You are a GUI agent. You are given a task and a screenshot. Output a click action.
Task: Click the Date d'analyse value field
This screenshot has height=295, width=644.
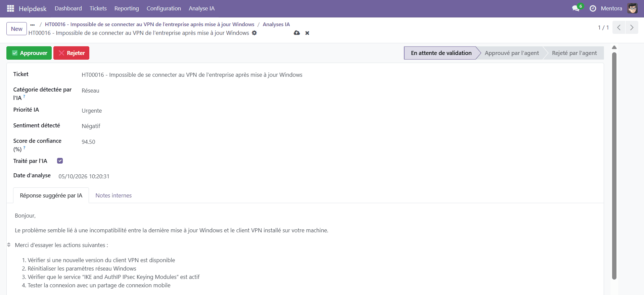[x=84, y=176]
